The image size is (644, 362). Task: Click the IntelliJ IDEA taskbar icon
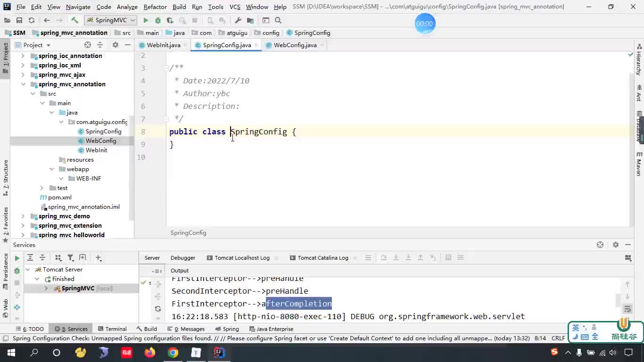tap(219, 353)
